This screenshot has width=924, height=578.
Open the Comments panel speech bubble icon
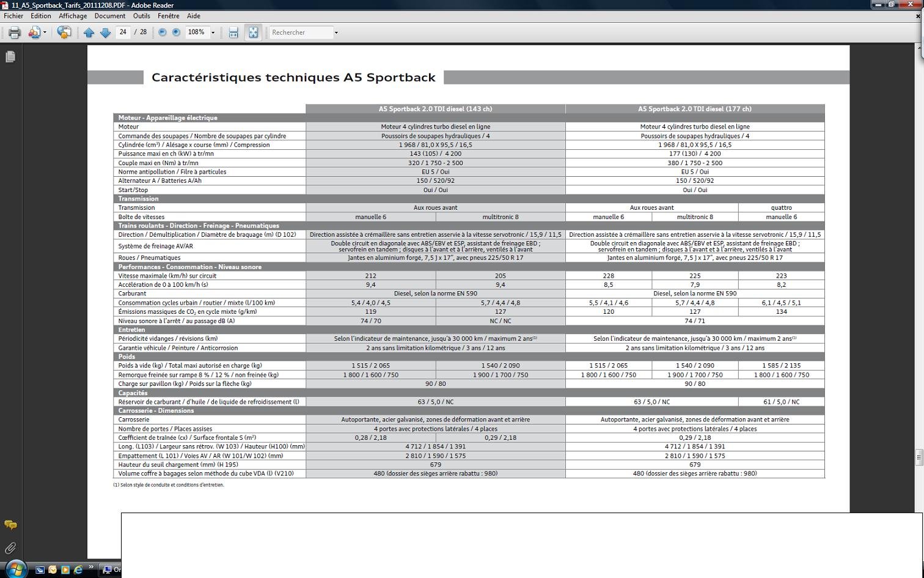click(x=10, y=525)
